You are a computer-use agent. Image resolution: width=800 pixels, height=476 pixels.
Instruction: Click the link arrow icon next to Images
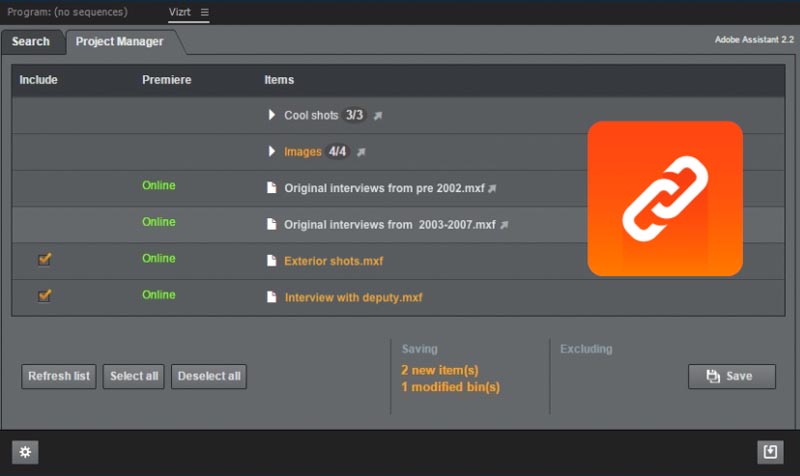point(361,152)
